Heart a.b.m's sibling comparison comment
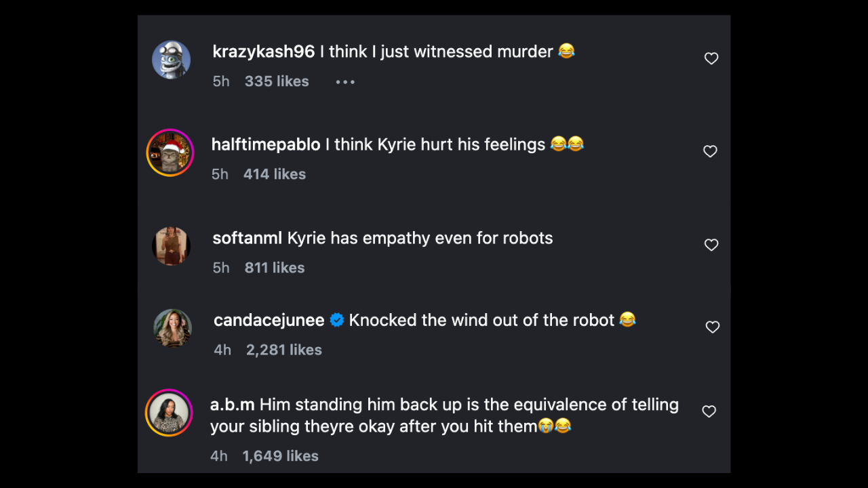This screenshot has width=868, height=488. coord(709,411)
